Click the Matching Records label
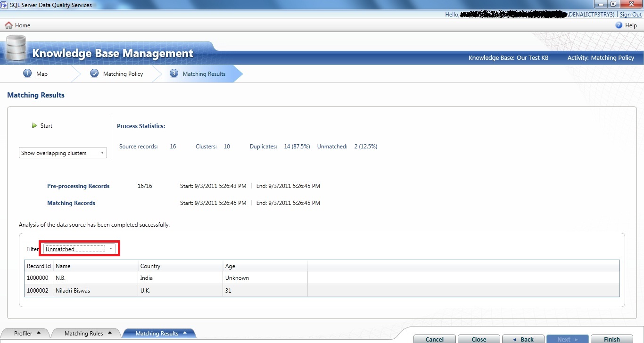Screen dimensions: 644x343 71,203
